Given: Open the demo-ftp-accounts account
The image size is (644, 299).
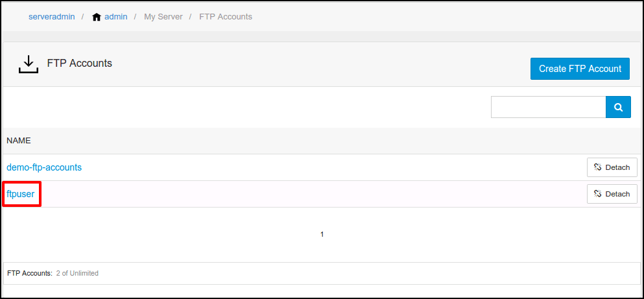Looking at the screenshot, I should tap(44, 167).
